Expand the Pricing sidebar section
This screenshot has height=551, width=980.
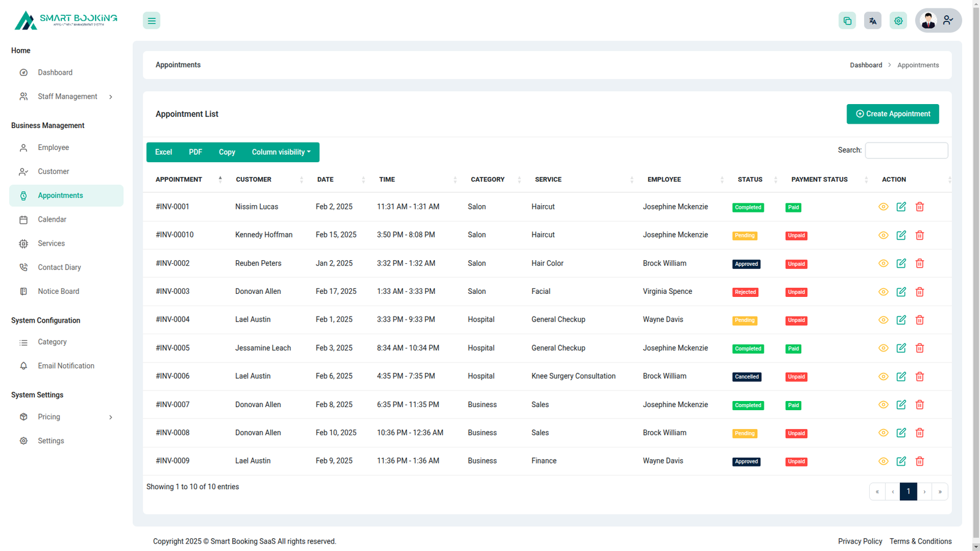tap(66, 417)
